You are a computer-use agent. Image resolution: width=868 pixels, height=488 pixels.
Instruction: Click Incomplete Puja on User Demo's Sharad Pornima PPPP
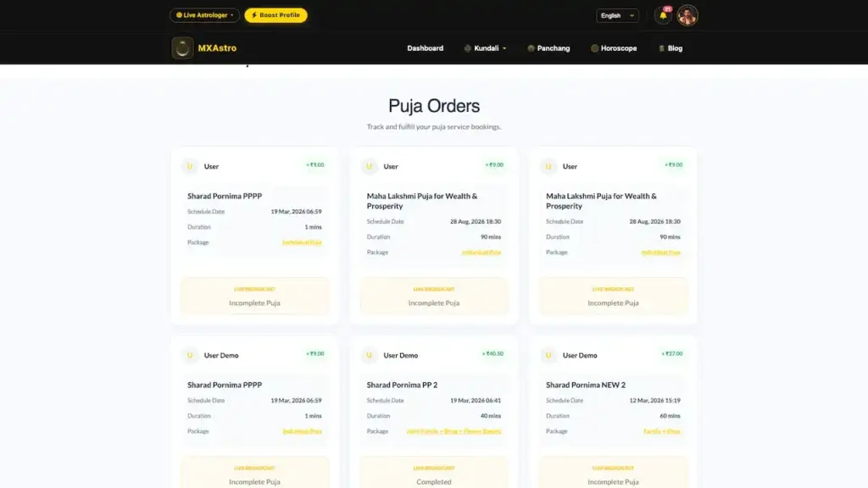coord(254,481)
